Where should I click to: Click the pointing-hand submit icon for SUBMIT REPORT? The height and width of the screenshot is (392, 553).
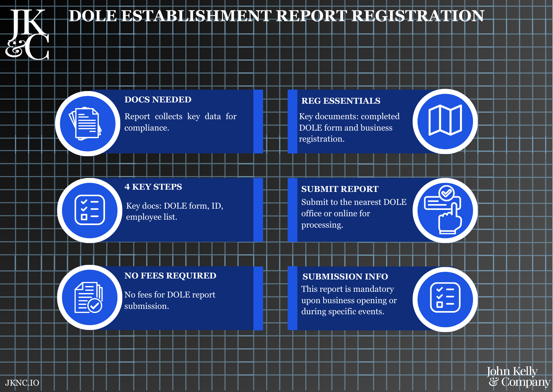(x=445, y=211)
